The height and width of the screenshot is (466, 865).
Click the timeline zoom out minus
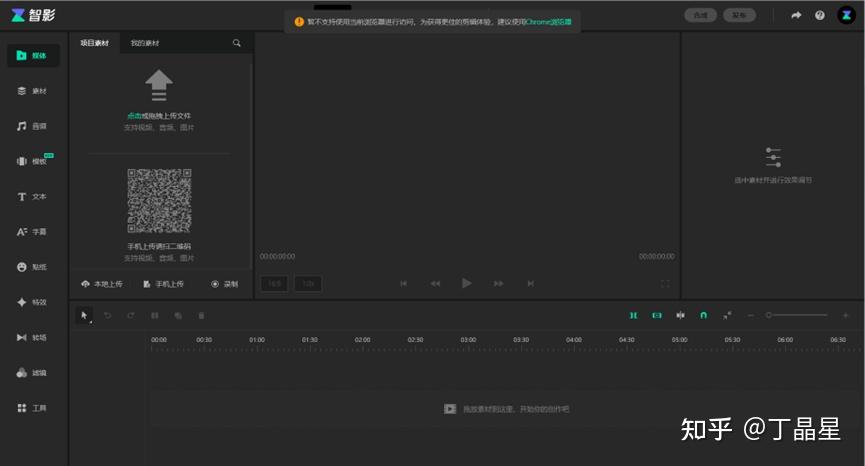pos(750,315)
